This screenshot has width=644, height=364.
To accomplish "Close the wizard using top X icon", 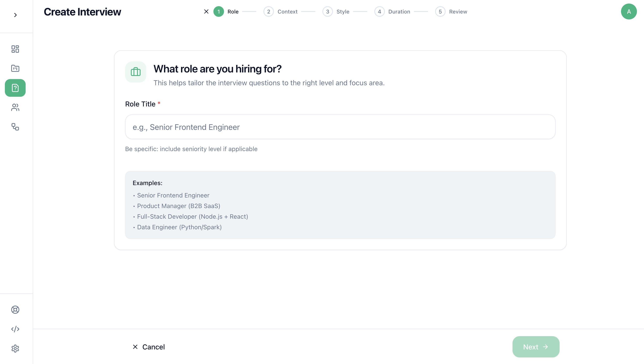I will click(x=206, y=11).
